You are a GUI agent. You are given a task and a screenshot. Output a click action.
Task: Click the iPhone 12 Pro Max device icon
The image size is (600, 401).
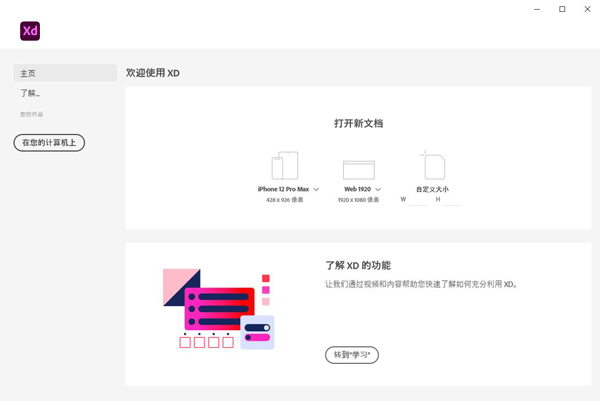click(285, 166)
